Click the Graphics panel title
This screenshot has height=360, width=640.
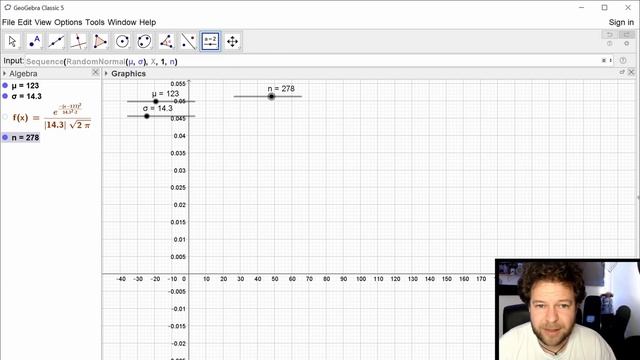coord(129,73)
